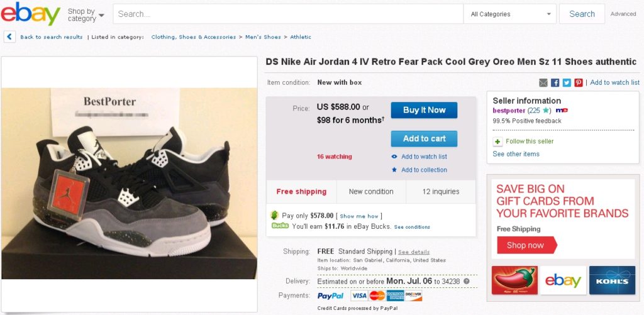The image size is (644, 315).
Task: Share listing via email envelope icon
Action: (x=543, y=82)
